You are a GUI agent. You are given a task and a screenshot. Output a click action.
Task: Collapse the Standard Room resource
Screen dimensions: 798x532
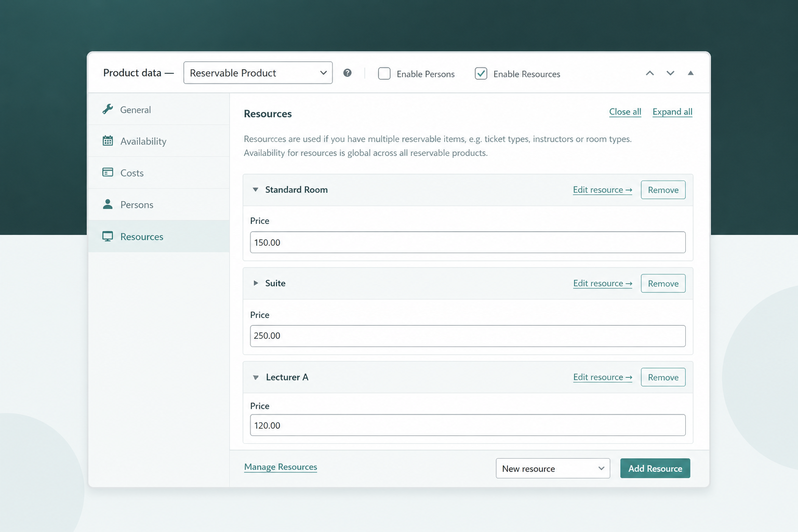(256, 190)
